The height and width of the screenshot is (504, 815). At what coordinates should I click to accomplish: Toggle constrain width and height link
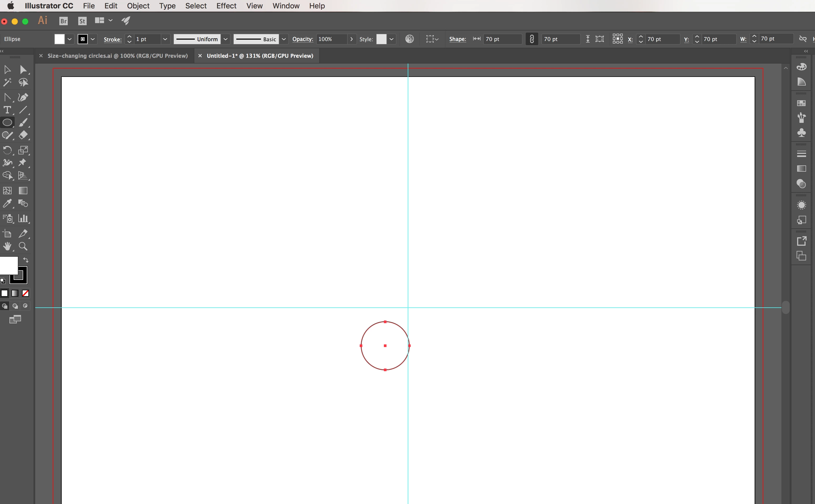pos(532,39)
